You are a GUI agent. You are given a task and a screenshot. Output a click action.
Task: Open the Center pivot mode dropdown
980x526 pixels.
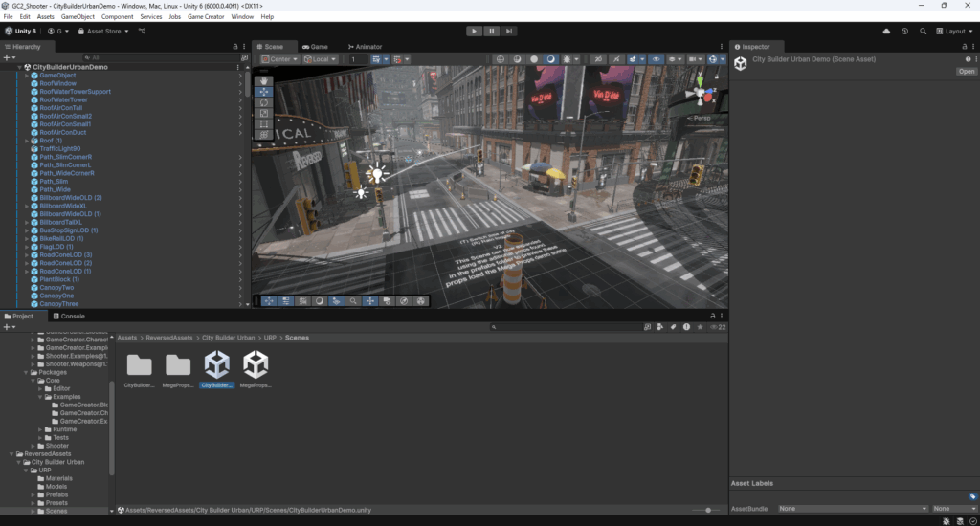pyautogui.click(x=280, y=59)
